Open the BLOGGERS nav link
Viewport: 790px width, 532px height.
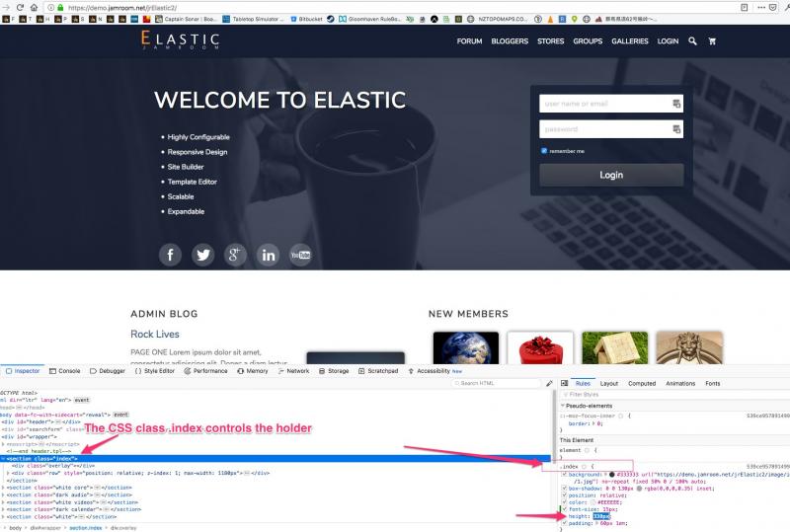pos(510,41)
